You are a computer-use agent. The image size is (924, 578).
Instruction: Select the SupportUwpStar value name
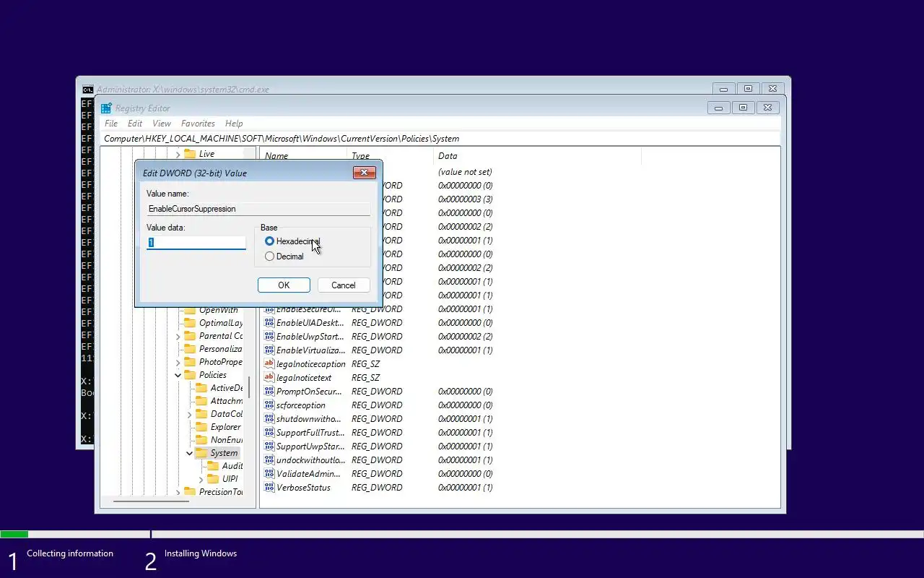tap(310, 447)
